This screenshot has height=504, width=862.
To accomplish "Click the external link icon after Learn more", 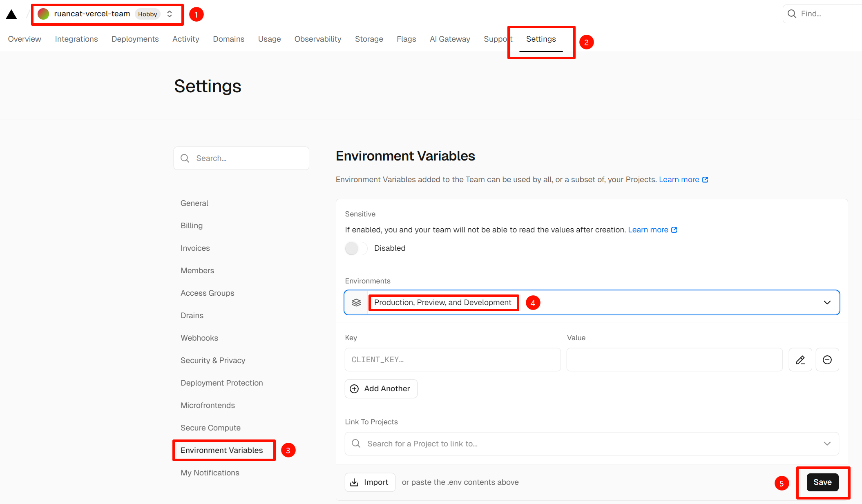I will (705, 180).
